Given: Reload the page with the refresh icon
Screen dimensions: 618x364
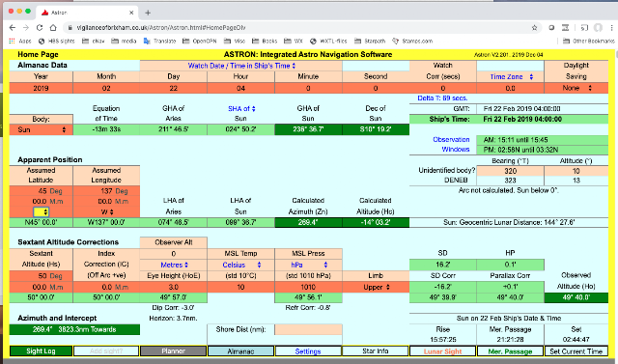Looking at the screenshot, I should pyautogui.click(x=40, y=28).
